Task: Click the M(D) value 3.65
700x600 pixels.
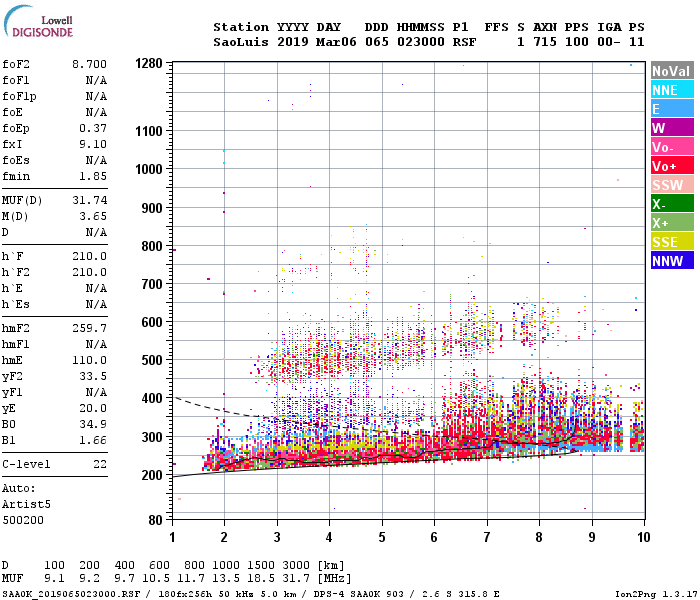Action: pos(93,216)
